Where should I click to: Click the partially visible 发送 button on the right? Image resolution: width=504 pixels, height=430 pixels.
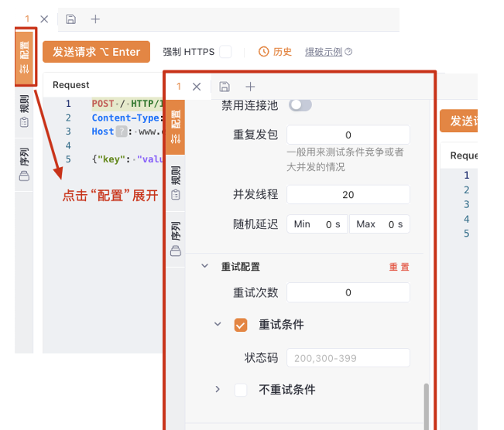tap(458, 121)
